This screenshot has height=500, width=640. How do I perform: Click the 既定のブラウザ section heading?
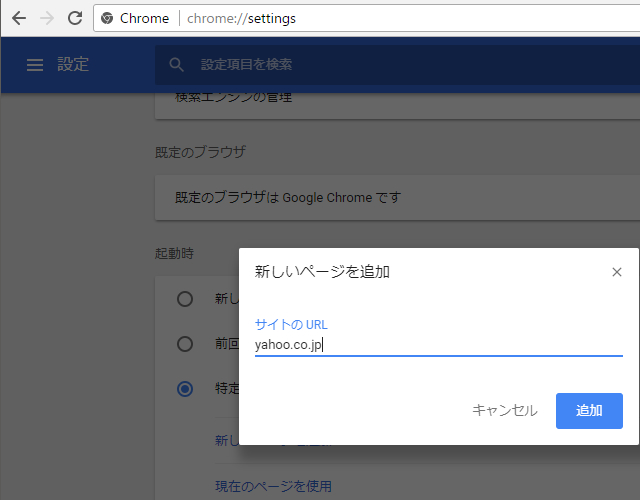(200, 152)
